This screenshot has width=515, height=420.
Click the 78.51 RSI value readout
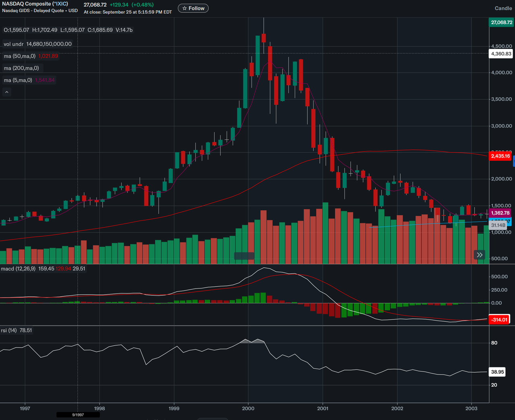[26, 330]
